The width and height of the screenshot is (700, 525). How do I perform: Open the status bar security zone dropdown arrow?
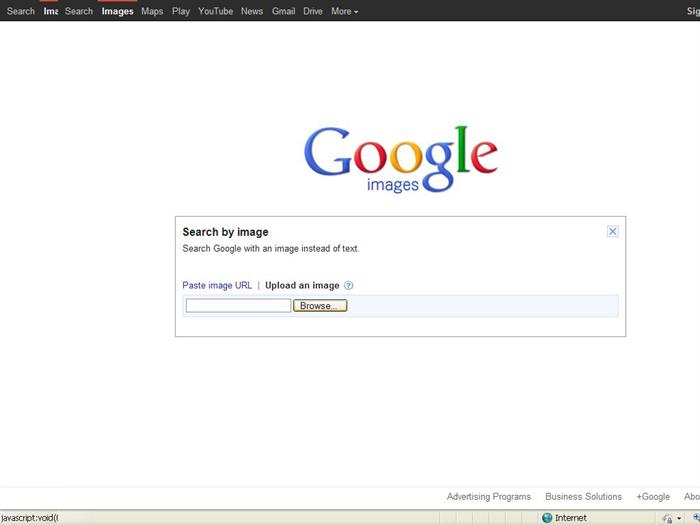click(679, 518)
